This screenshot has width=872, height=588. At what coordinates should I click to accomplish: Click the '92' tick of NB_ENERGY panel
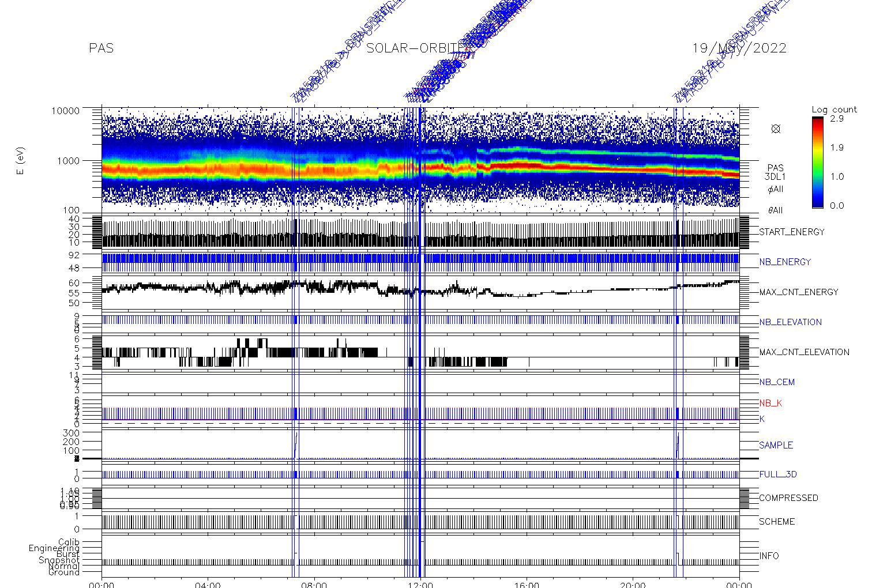(x=74, y=254)
